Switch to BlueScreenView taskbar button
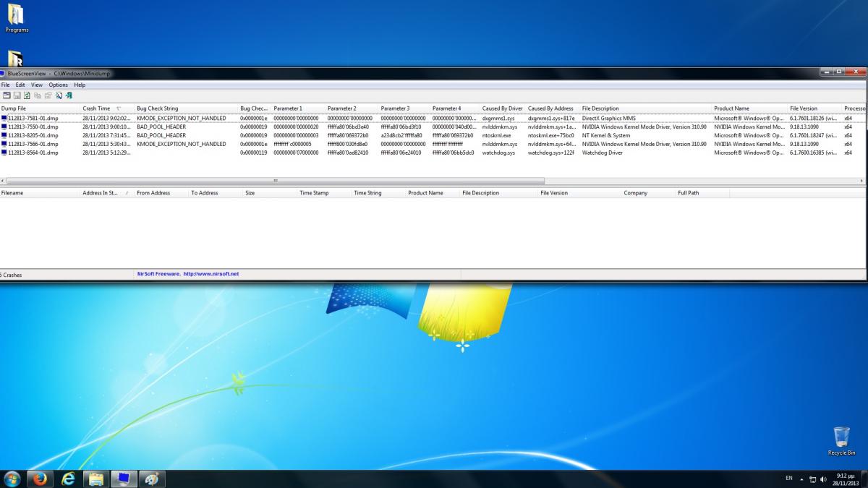 [x=124, y=479]
